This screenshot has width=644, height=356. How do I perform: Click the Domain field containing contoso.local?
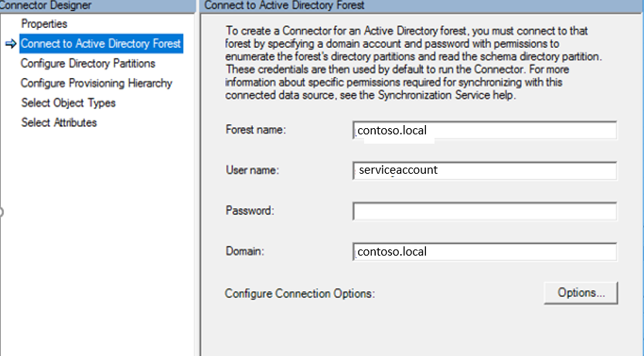[x=485, y=252]
